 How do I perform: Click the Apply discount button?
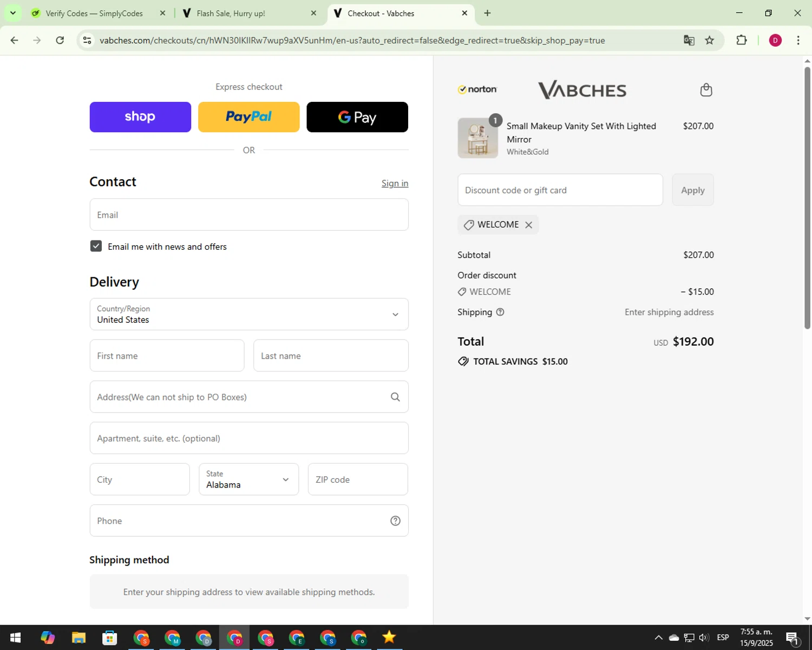pyautogui.click(x=693, y=190)
